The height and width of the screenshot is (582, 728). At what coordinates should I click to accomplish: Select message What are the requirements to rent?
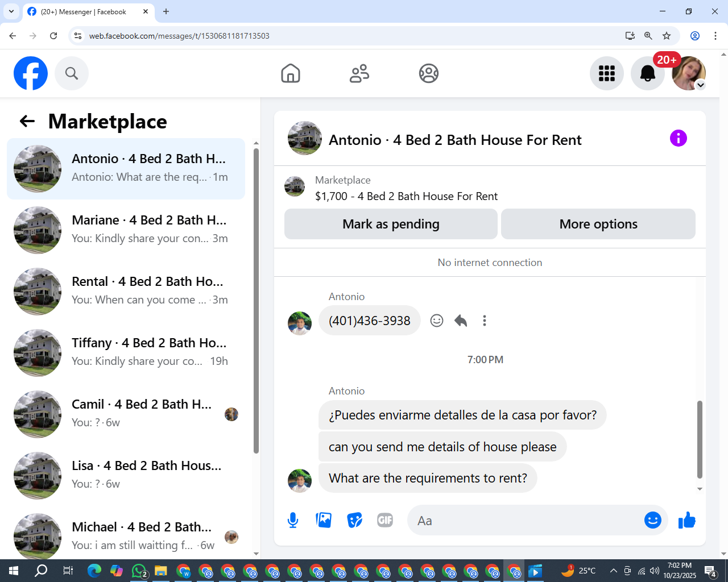click(x=428, y=478)
